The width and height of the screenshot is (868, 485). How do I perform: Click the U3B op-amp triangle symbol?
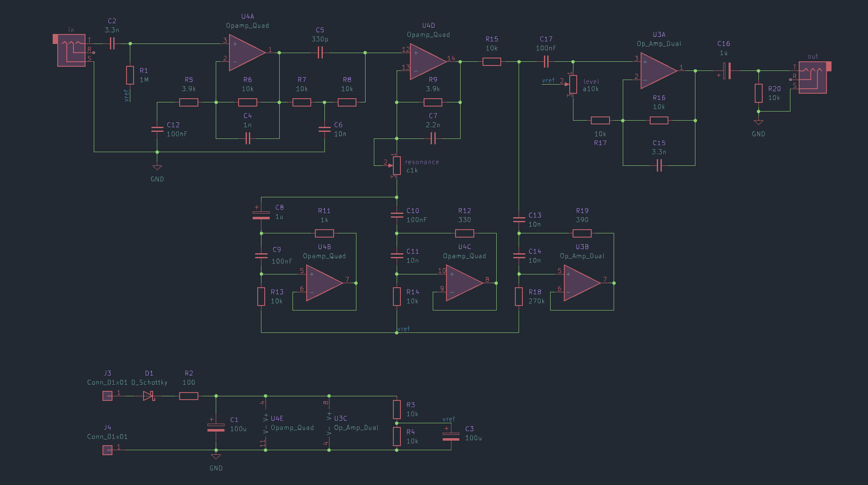point(582,283)
